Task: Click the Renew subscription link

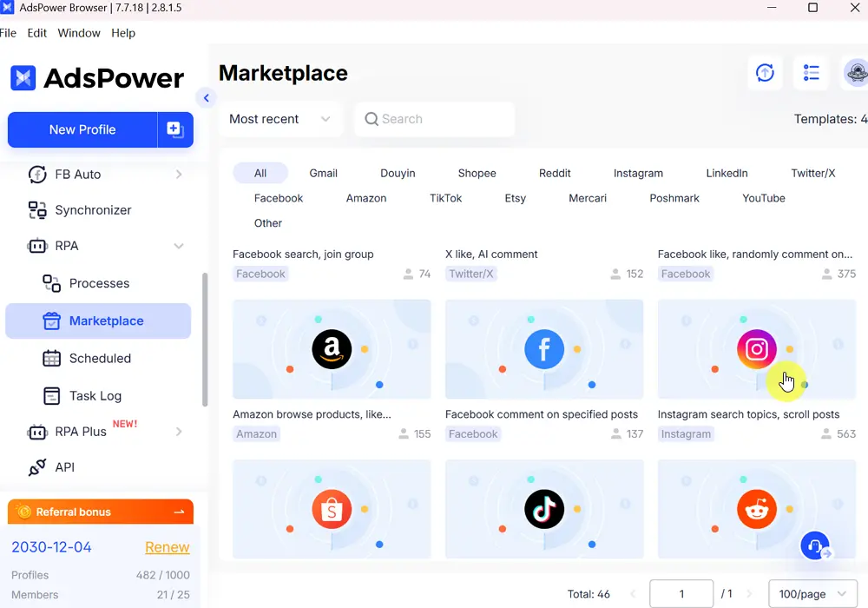Action: [167, 547]
